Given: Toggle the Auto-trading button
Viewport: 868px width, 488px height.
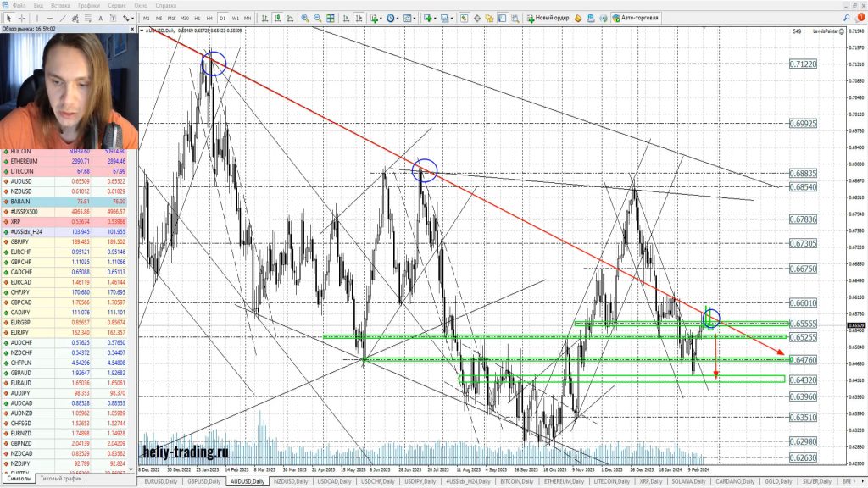Looking at the screenshot, I should 636,18.
